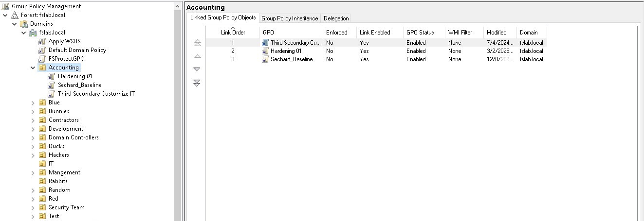
Task: Switch to Group Policy Inheritance tab
Action: 290,18
